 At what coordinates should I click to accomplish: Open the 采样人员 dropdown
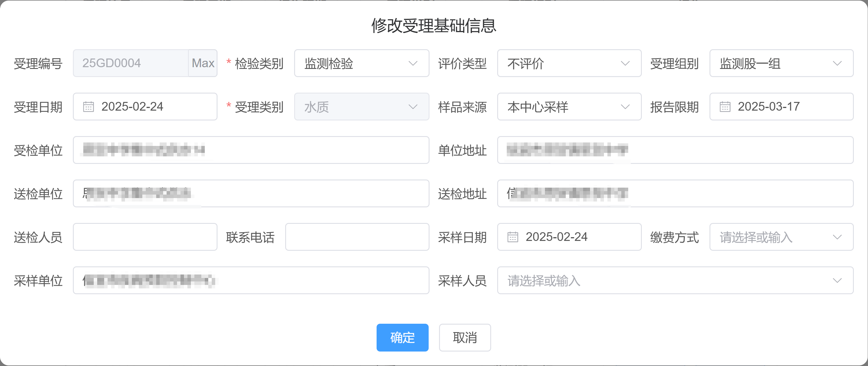coord(675,280)
